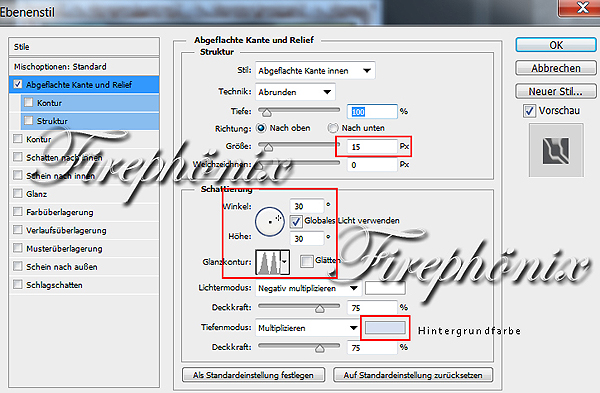Click the Lichtermodus highlight color swatch

click(x=385, y=288)
